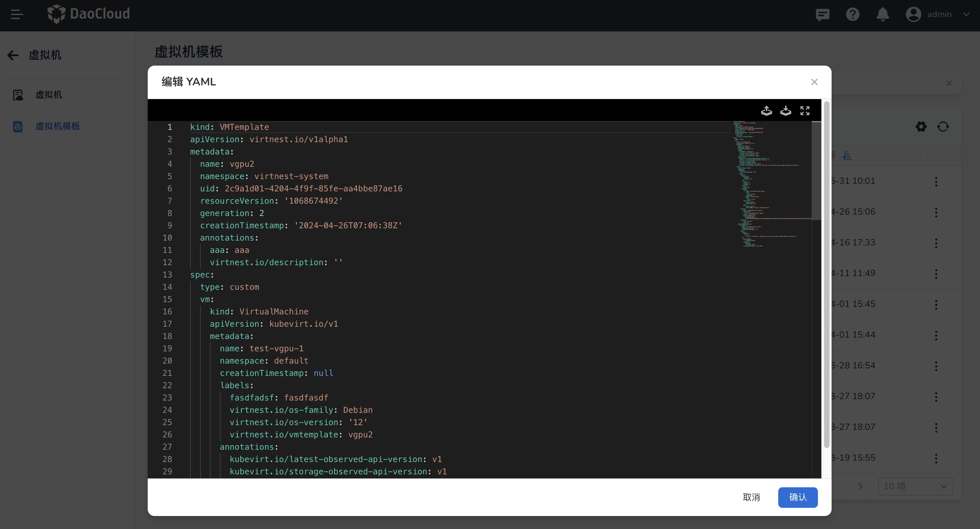Open the hamburger navigation menu
Screen dimensions: 980x529
(x=17, y=14)
